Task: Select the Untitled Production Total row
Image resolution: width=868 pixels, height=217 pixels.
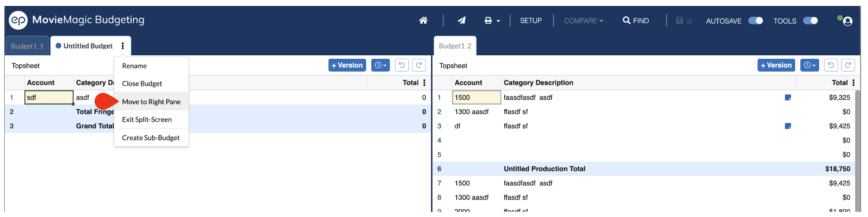Action: (x=644, y=169)
